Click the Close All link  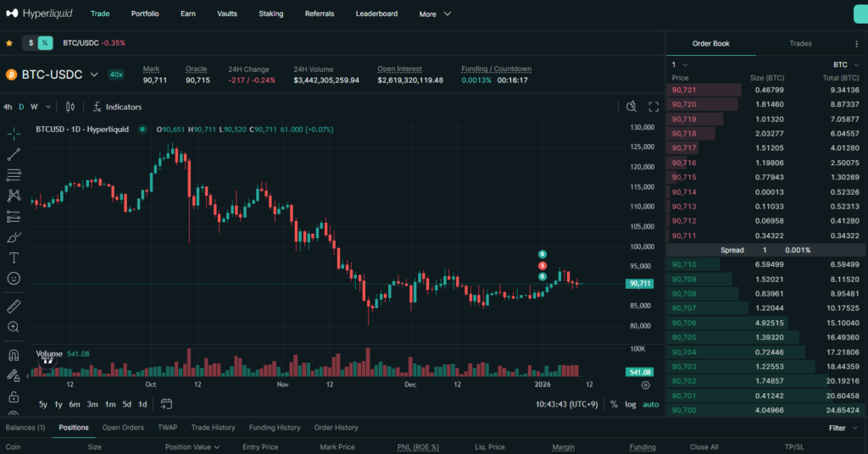point(704,447)
